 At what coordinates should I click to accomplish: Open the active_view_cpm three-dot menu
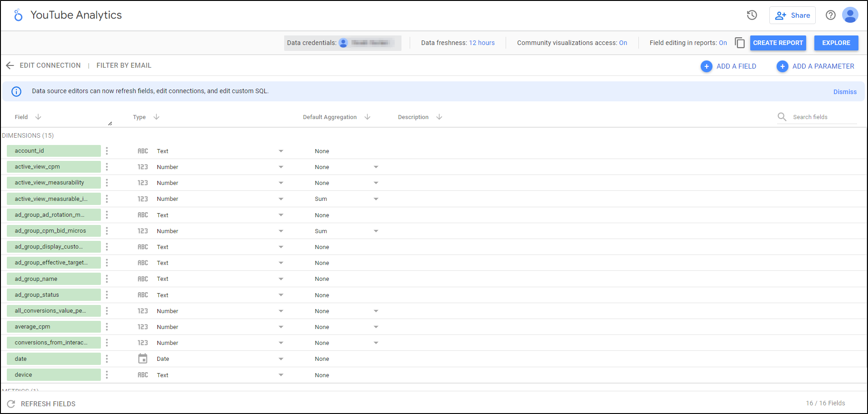pyautogui.click(x=107, y=167)
